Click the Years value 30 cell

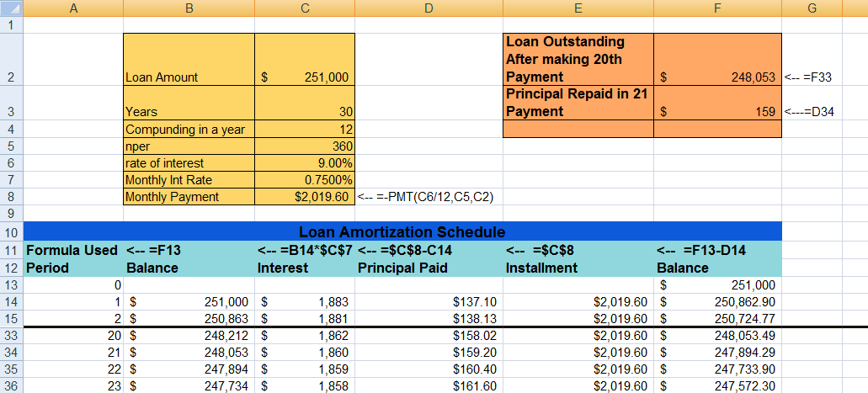[304, 111]
